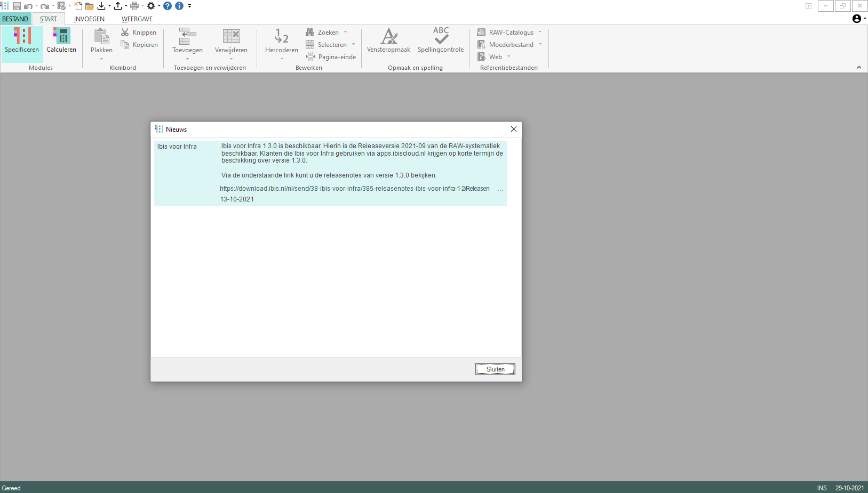Expand the Web dropdown arrow
The image size is (868, 493).
click(x=508, y=56)
